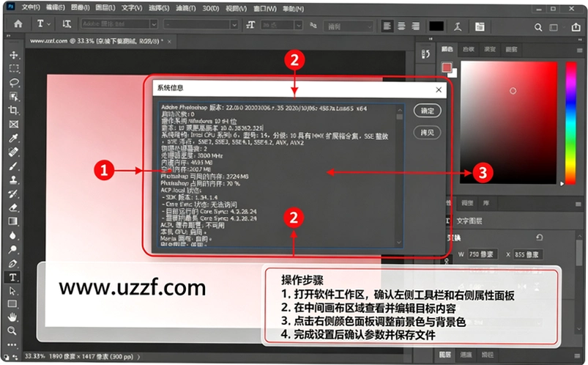
Task: Click the Home icon in options bar
Action: [18, 24]
